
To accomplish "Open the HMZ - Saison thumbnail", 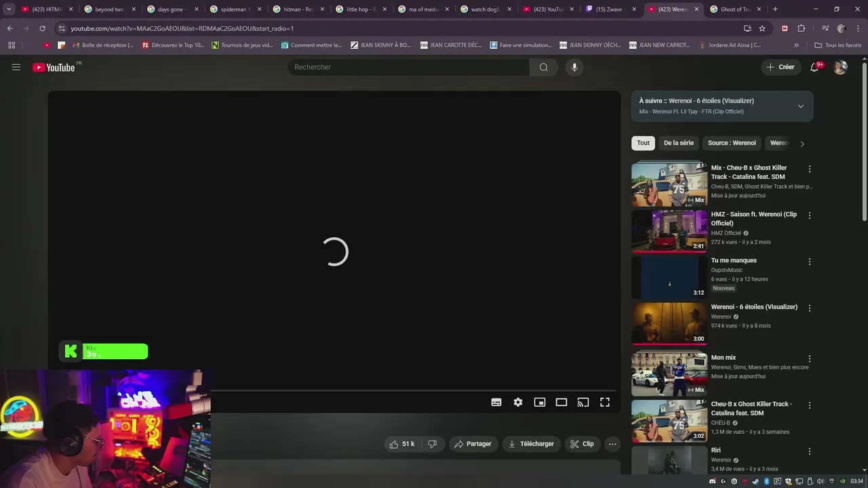I will click(669, 230).
